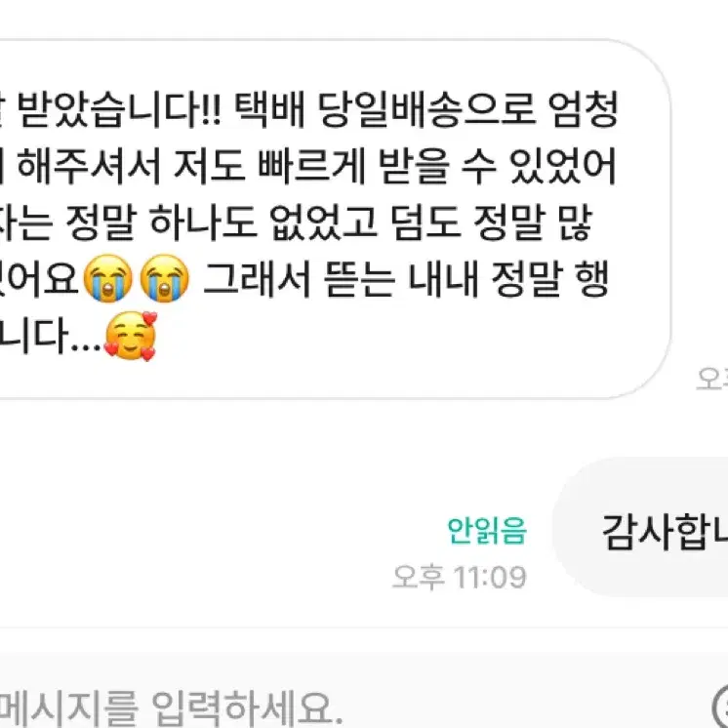Click the words 덤도 정말 많 in bubble
The width and height of the screenshot is (728, 728).
point(491,222)
